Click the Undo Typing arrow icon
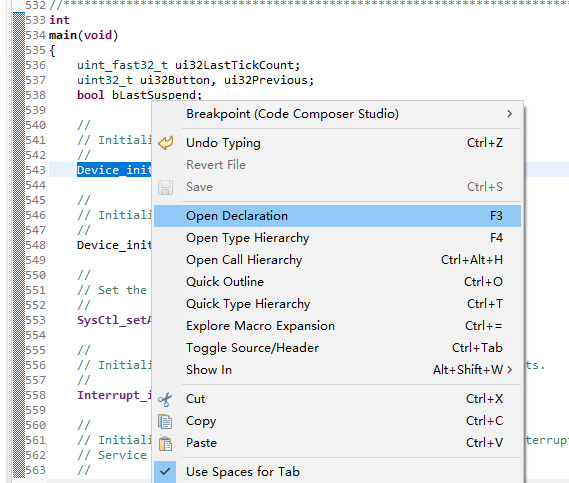 coord(166,143)
